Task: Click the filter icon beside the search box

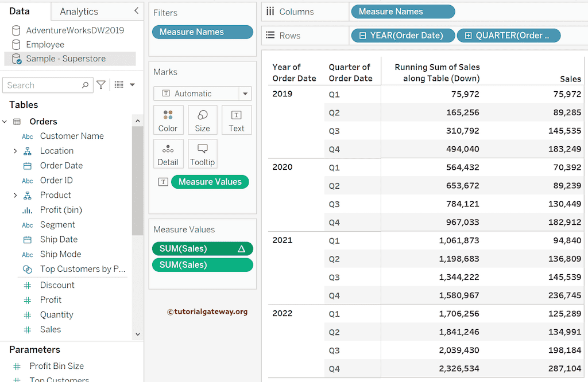Action: 101,84
